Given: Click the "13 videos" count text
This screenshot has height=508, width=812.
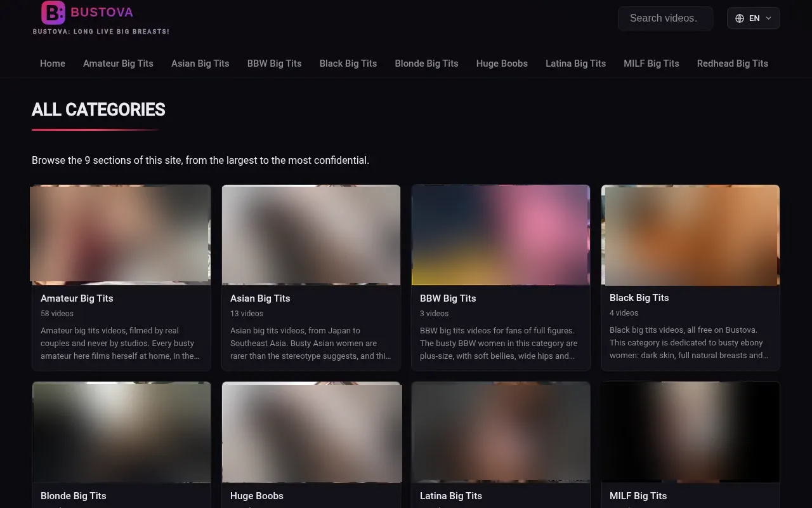Looking at the screenshot, I should (x=247, y=314).
